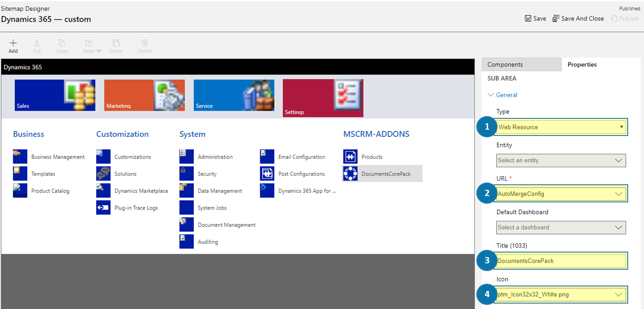Click Save And Close button

(x=578, y=19)
